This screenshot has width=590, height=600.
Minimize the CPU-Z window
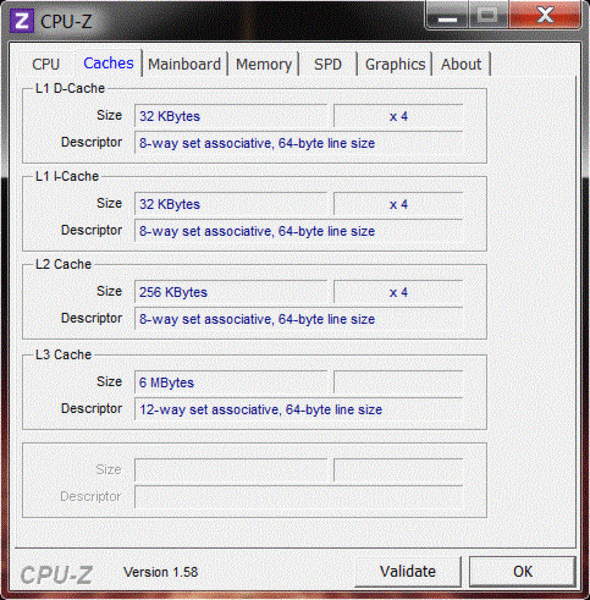click(447, 15)
